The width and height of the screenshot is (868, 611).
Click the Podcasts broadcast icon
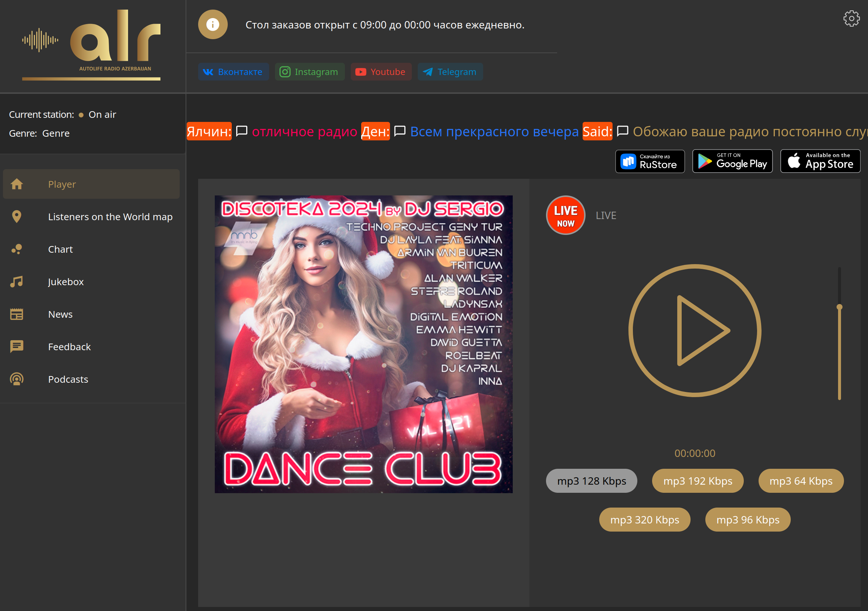[17, 379]
